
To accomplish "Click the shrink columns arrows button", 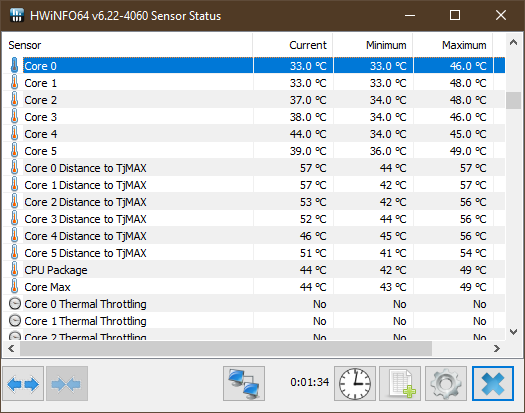I will click(67, 384).
